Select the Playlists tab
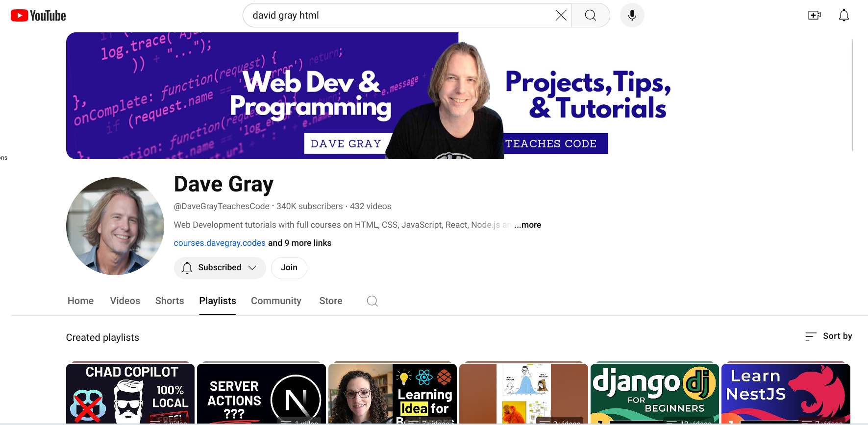The width and height of the screenshot is (868, 425). [x=218, y=301]
